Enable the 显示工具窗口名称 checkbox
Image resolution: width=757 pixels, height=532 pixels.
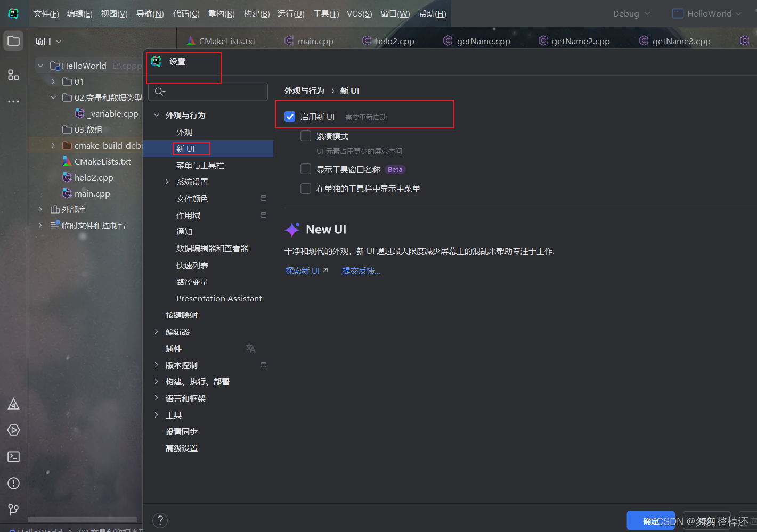306,169
